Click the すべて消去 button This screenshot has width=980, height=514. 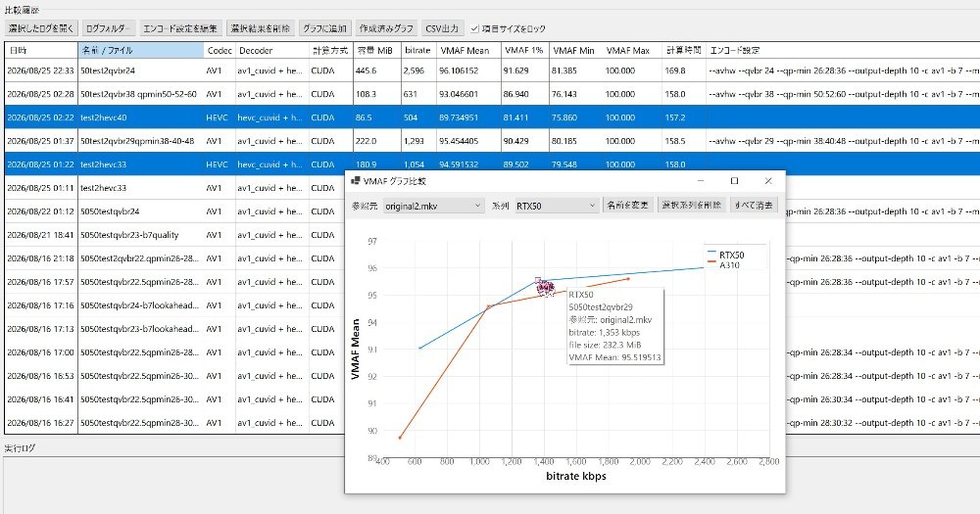tap(754, 205)
